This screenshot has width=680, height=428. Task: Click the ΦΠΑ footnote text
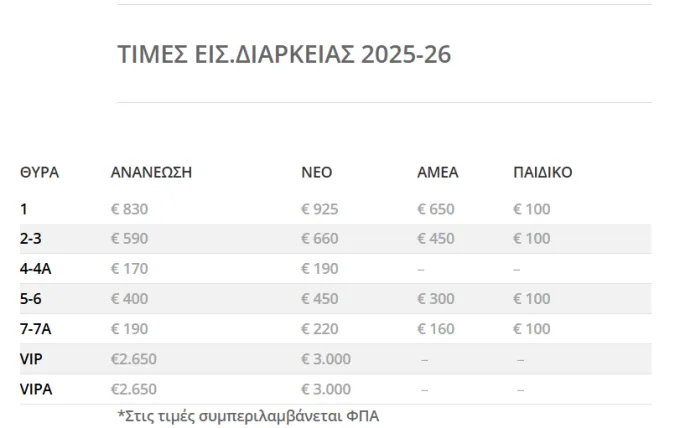248,416
